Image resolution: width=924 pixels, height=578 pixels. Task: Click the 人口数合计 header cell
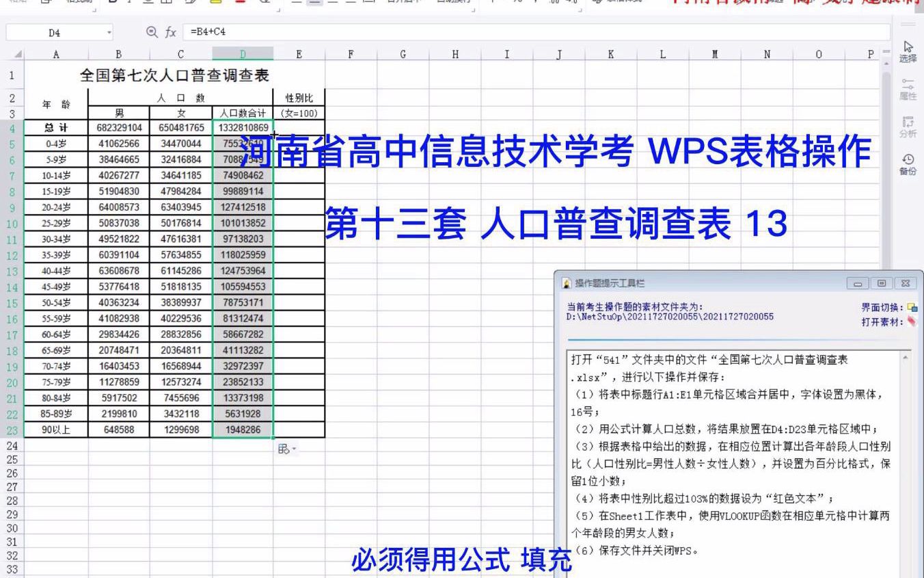pos(243,113)
